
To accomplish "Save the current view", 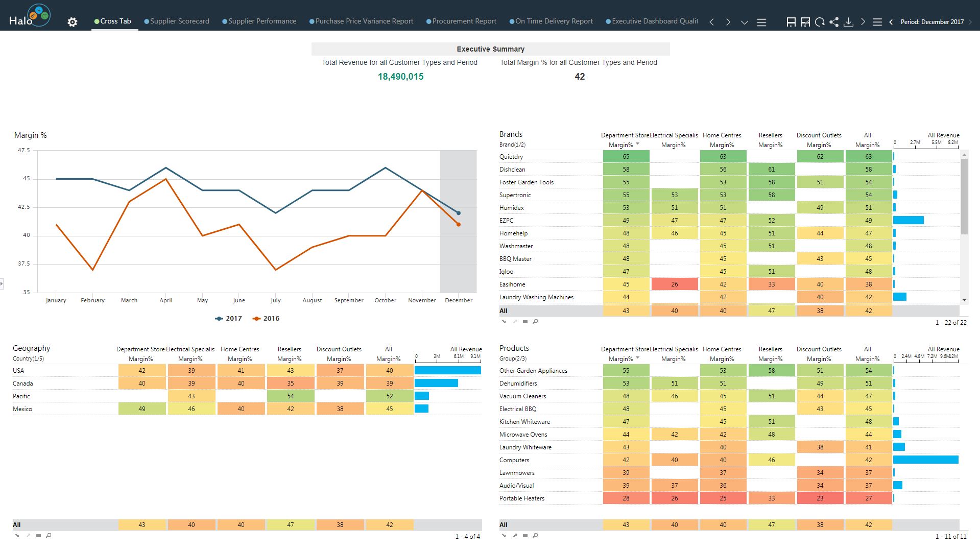I will (791, 22).
